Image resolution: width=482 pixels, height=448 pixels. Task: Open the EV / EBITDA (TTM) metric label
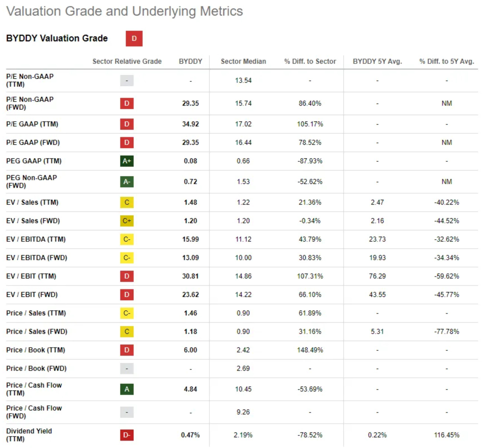(x=36, y=239)
